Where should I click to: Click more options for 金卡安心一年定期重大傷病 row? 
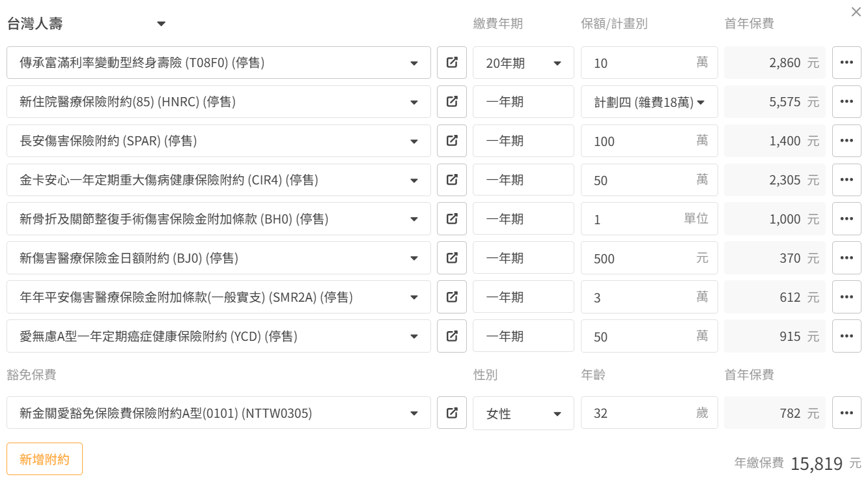(x=847, y=180)
